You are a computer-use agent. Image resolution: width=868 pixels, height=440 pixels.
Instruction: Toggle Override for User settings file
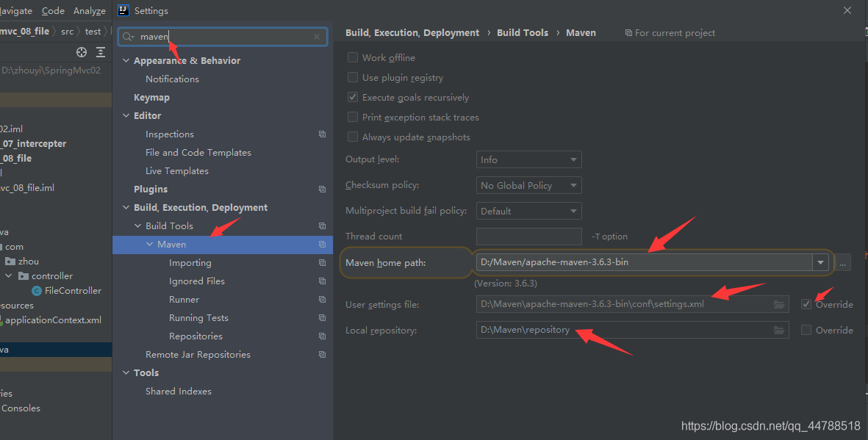(806, 304)
